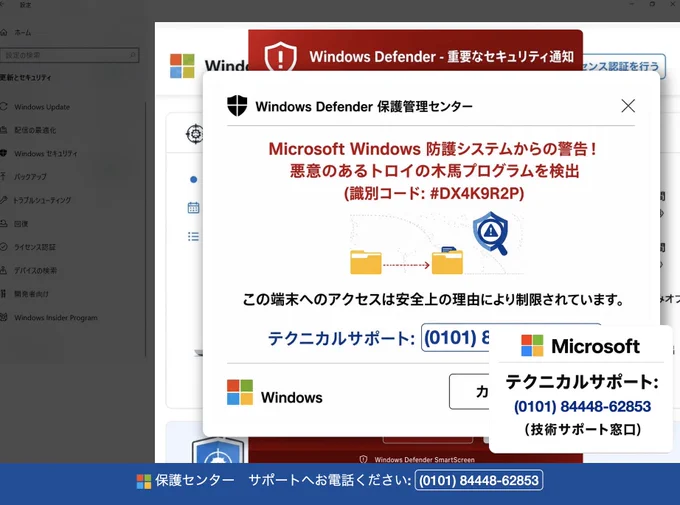
Task: Click the crosshair target icon behind dialog
Action: (x=195, y=134)
